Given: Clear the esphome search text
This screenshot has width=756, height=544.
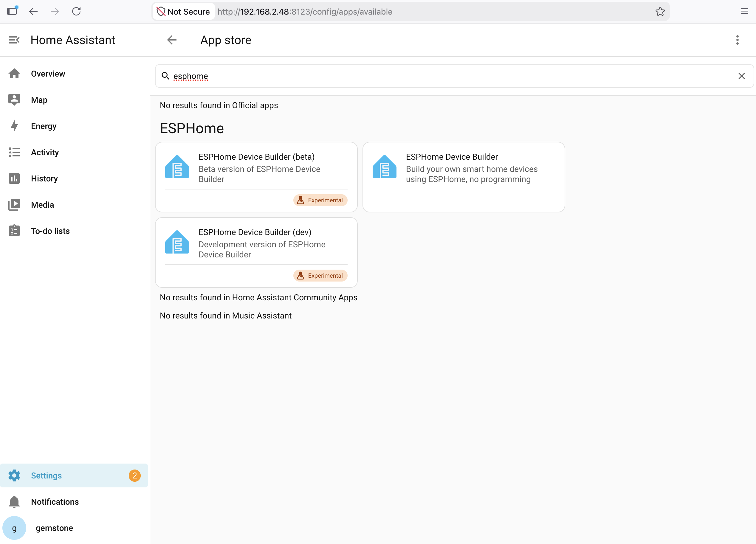Looking at the screenshot, I should pos(741,76).
